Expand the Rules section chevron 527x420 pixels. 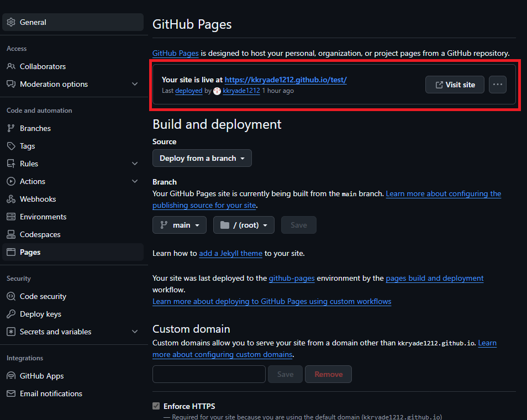pyautogui.click(x=135, y=164)
